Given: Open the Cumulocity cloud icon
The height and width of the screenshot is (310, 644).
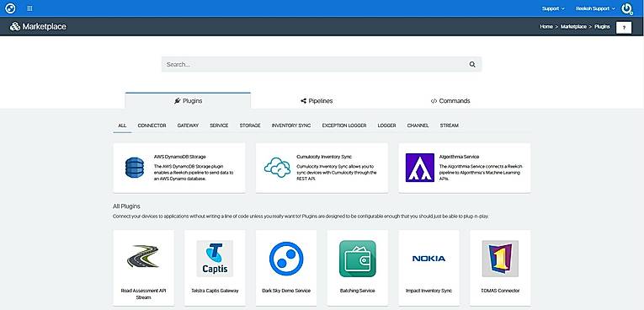Looking at the screenshot, I should click(277, 168).
